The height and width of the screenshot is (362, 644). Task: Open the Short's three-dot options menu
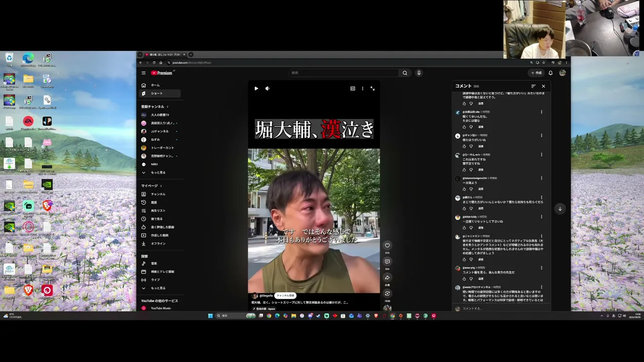point(362,88)
